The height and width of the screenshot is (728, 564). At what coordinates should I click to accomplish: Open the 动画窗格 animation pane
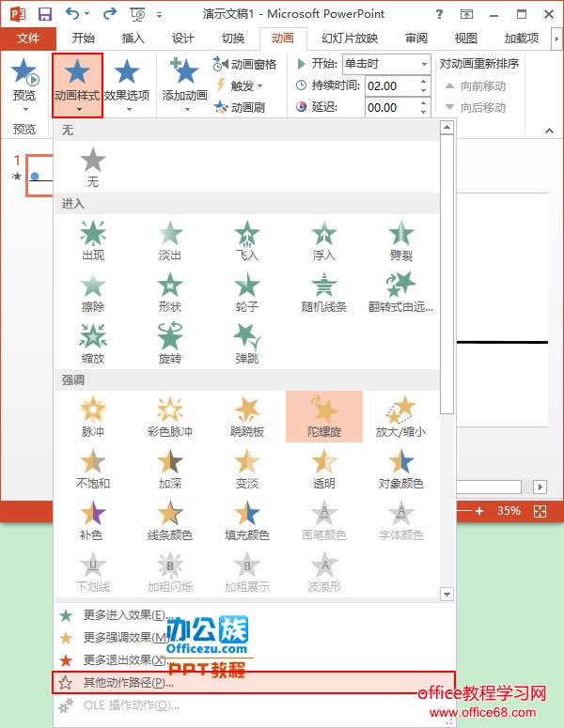(244, 64)
